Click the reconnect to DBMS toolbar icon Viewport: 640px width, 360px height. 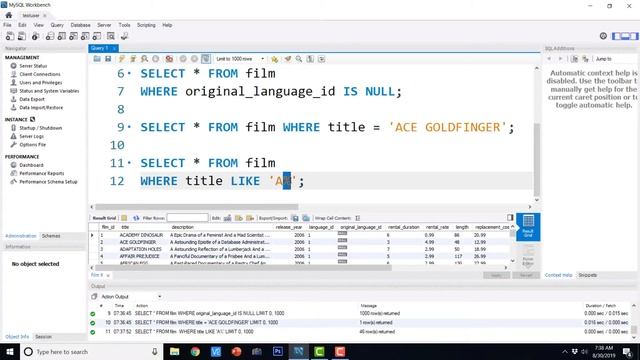coord(124,36)
